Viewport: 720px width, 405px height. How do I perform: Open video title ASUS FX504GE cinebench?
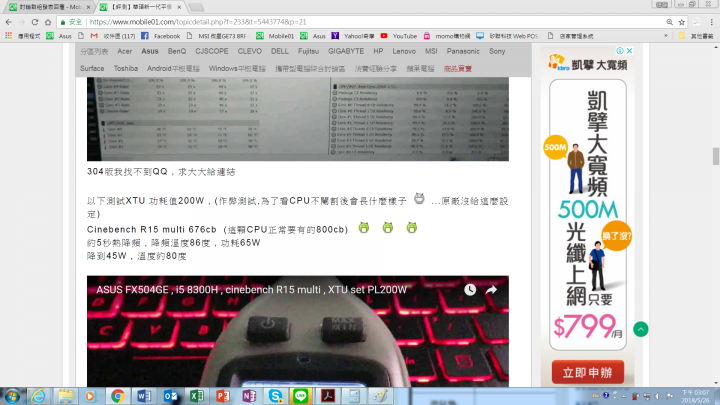pos(252,290)
